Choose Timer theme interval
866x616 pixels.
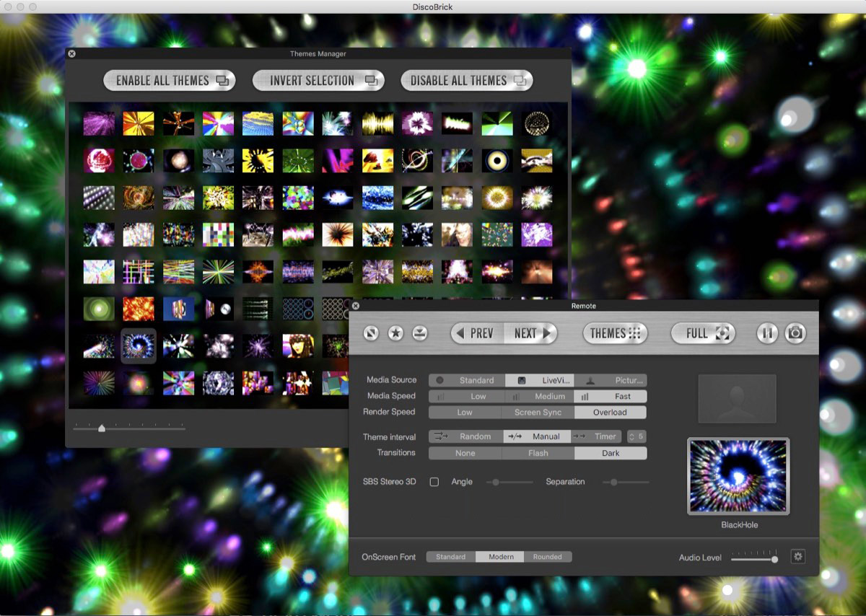tap(598, 436)
